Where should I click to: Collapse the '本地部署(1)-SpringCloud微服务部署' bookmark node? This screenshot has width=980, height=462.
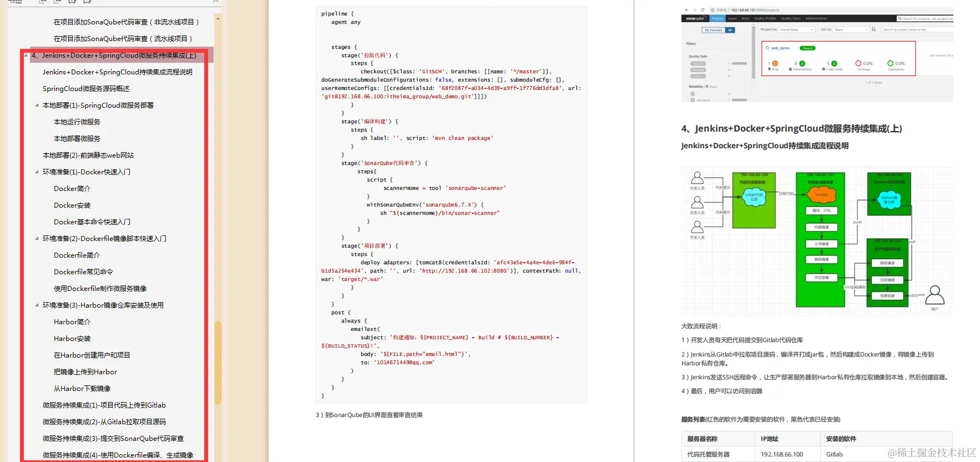pyautogui.click(x=37, y=106)
